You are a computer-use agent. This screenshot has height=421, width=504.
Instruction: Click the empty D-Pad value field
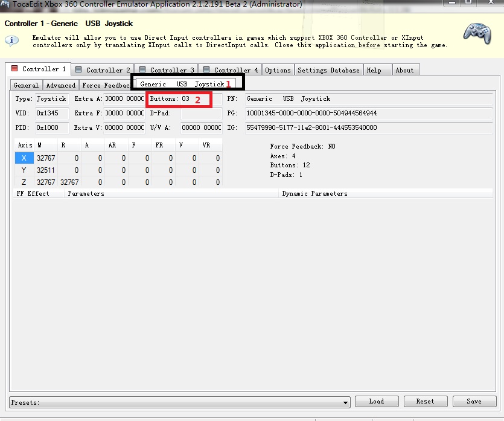(x=201, y=113)
